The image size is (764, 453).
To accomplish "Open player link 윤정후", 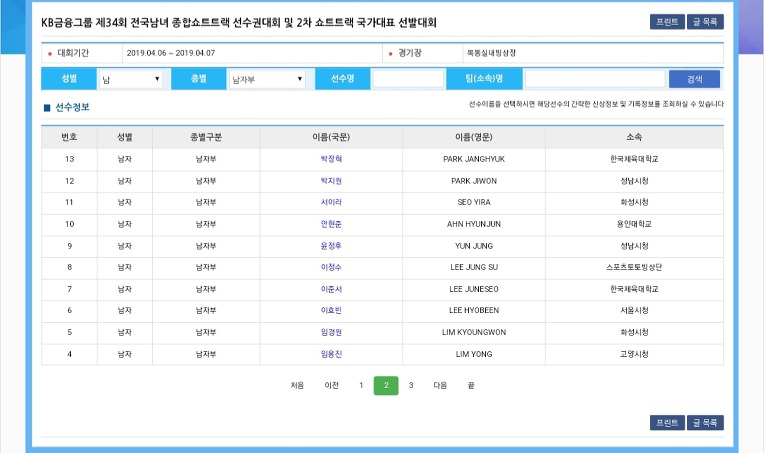I will (331, 246).
